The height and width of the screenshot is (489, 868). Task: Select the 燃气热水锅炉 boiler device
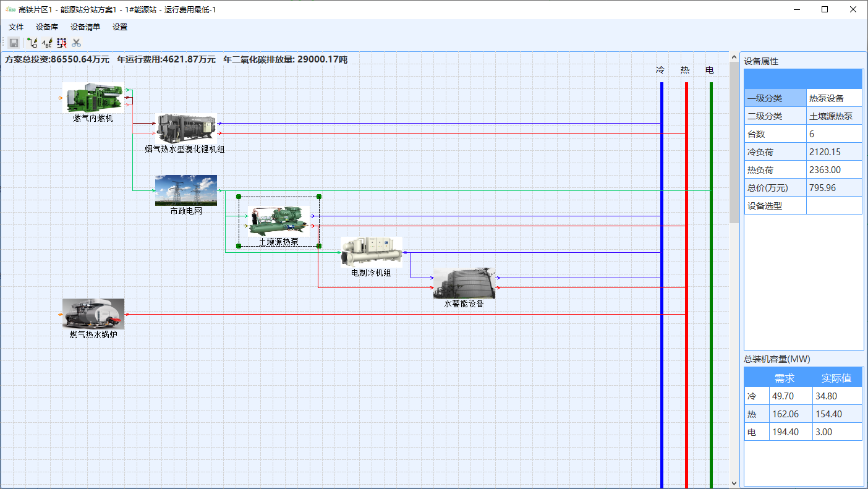93,314
